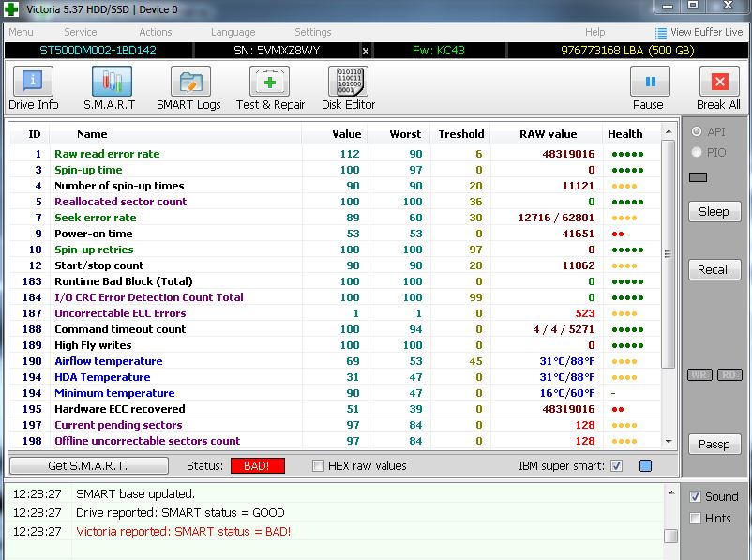752x560 pixels.
Task: Click the RD indicator button
Action: coord(729,375)
